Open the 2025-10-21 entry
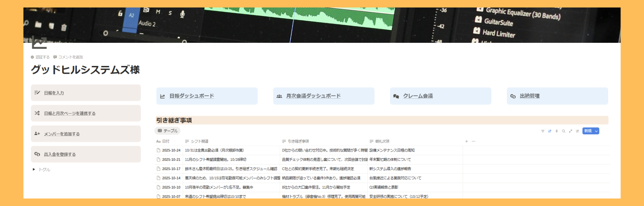Screen dimensions: 644x206 (171, 160)
